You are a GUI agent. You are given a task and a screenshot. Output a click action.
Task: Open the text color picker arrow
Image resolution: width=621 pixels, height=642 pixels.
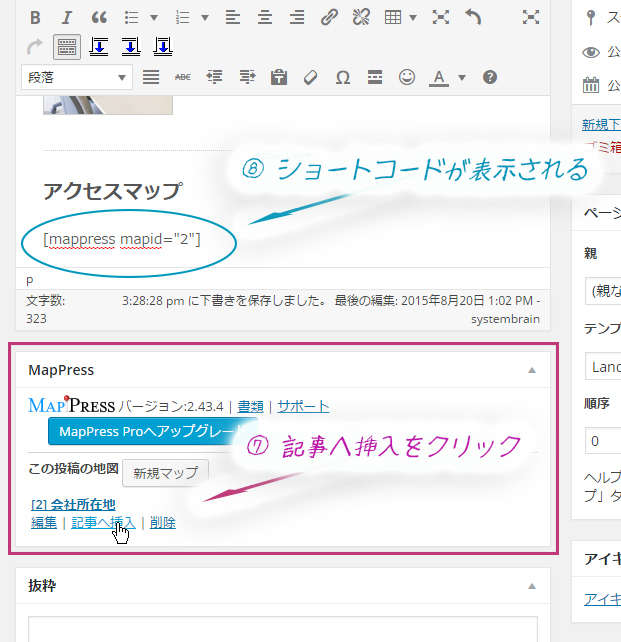(461, 77)
